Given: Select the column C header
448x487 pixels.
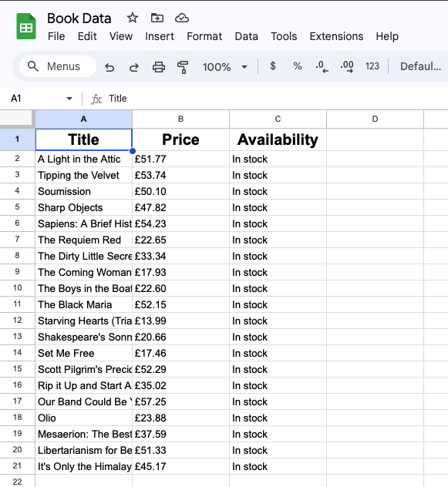Looking at the screenshot, I should [278, 119].
